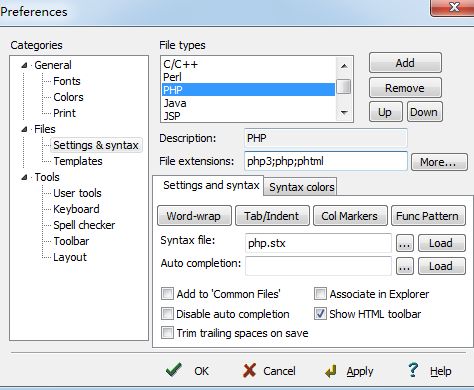Image resolution: width=474 pixels, height=390 pixels.
Task: Select Files in the categories tree
Action: 45,129
